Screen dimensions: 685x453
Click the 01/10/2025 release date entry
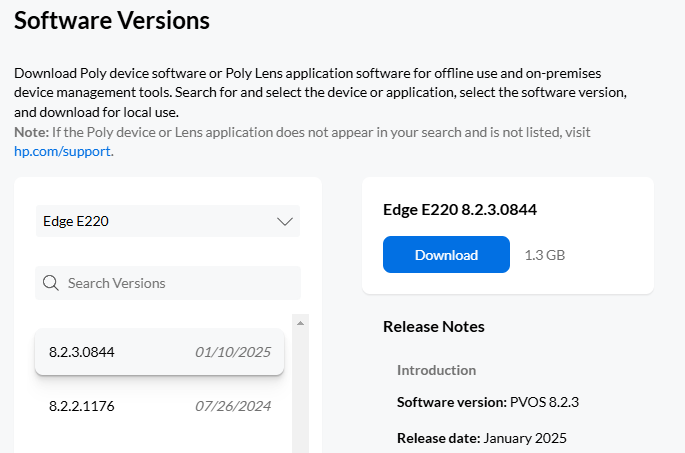(232, 352)
